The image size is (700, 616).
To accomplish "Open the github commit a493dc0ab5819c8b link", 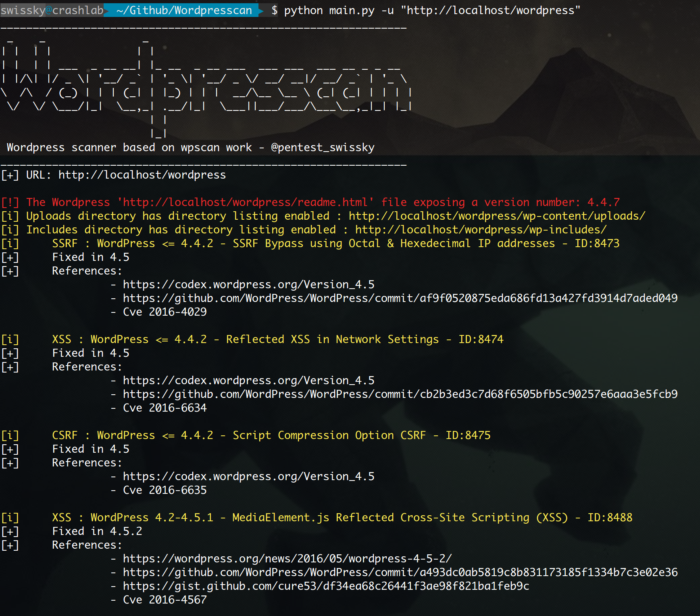I will (400, 572).
